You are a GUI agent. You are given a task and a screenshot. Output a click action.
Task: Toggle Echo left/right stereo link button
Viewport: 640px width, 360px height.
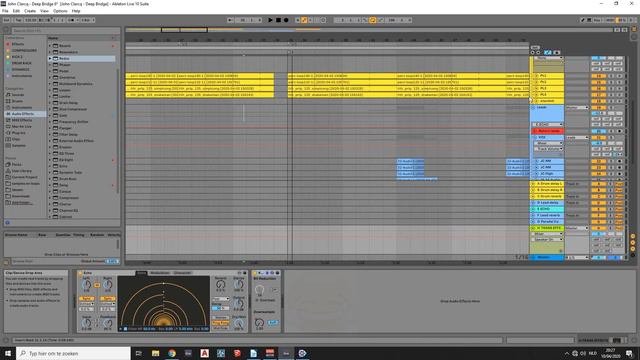[x=97, y=285]
